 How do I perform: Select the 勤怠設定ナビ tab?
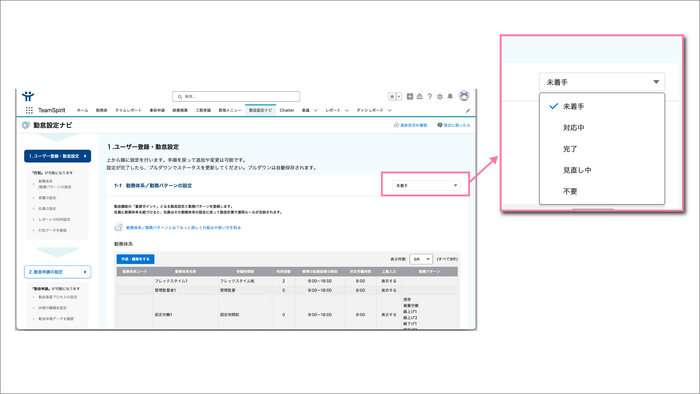(x=260, y=110)
